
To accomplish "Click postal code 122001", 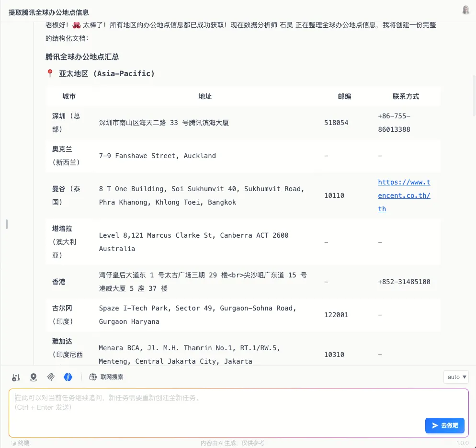I will (x=336, y=315).
